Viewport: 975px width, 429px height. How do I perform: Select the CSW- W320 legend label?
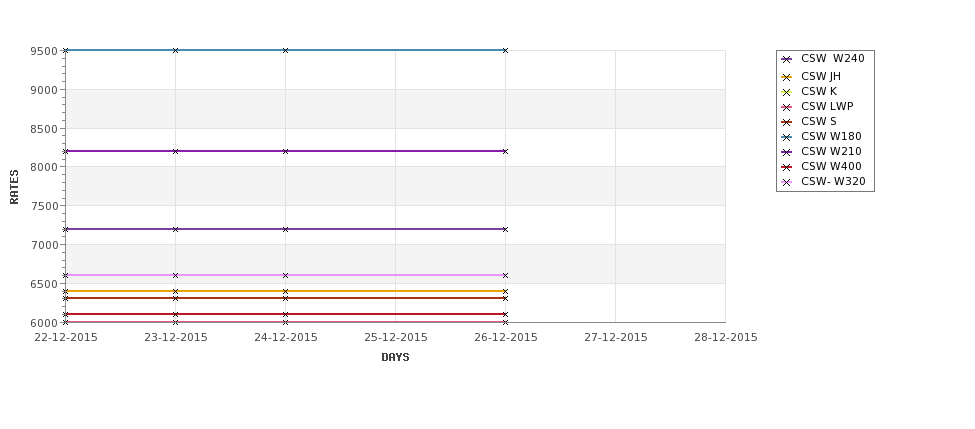point(833,182)
